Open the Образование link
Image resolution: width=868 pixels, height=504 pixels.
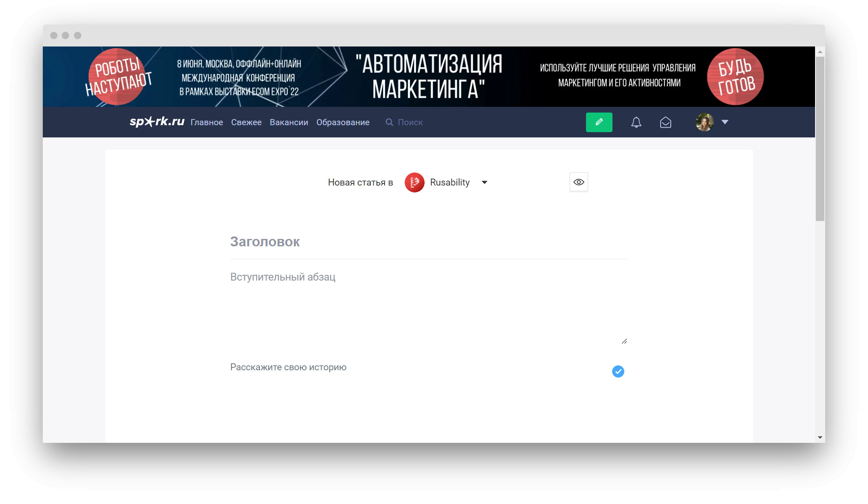(343, 122)
